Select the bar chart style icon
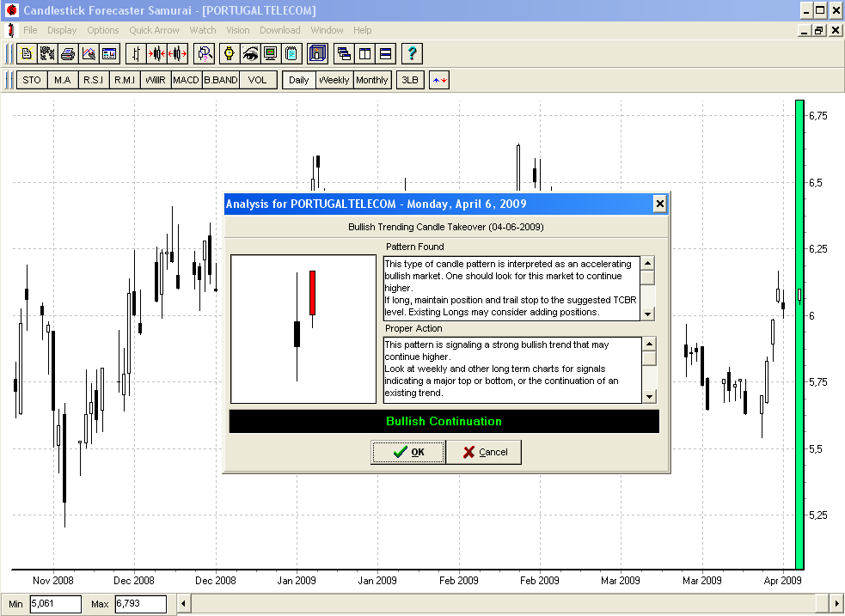The width and height of the screenshot is (845, 616). (x=136, y=53)
